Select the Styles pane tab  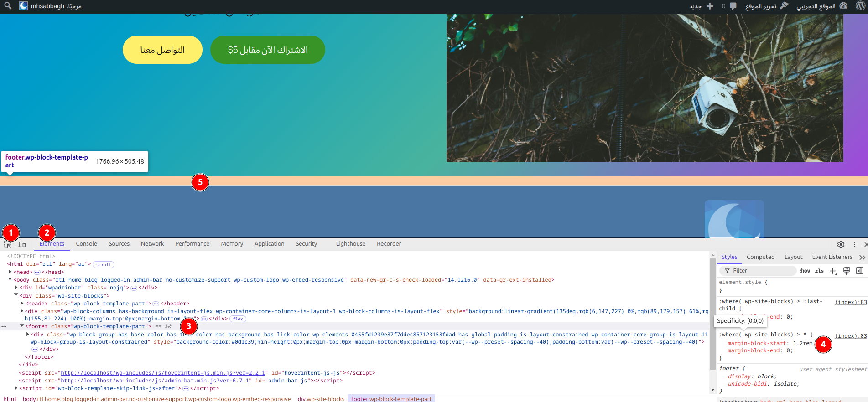(729, 257)
